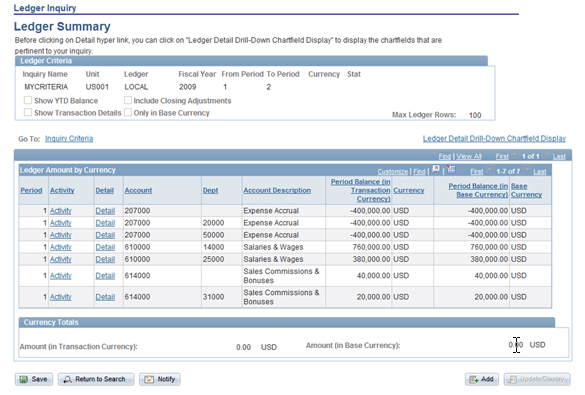Sort by the Period column header

(x=31, y=190)
